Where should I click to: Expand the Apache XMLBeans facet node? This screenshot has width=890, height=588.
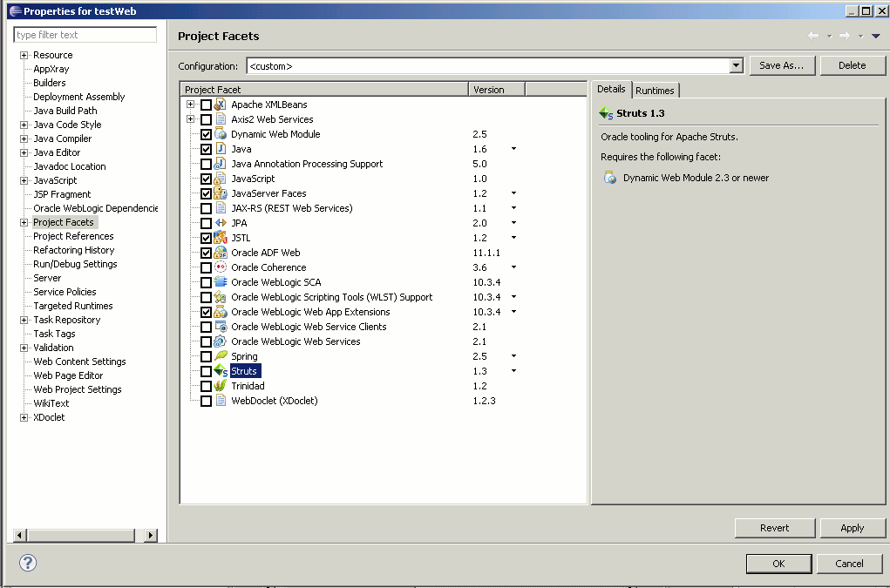pos(190,105)
